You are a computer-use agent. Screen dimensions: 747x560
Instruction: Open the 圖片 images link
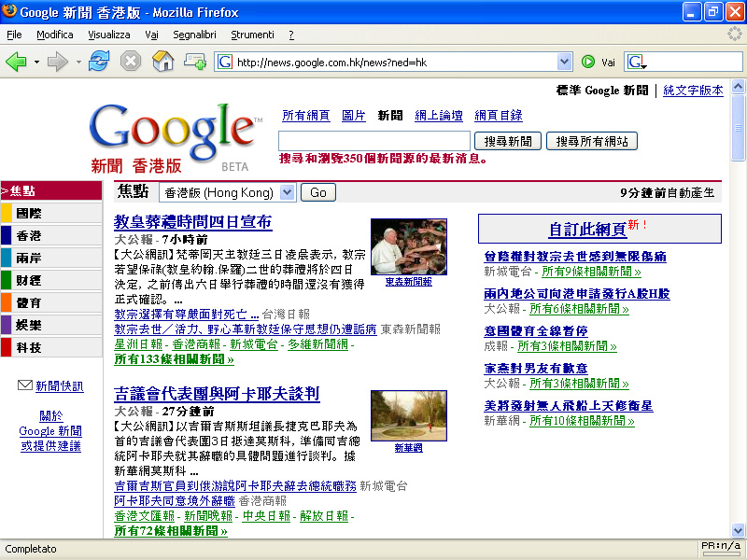pos(354,115)
